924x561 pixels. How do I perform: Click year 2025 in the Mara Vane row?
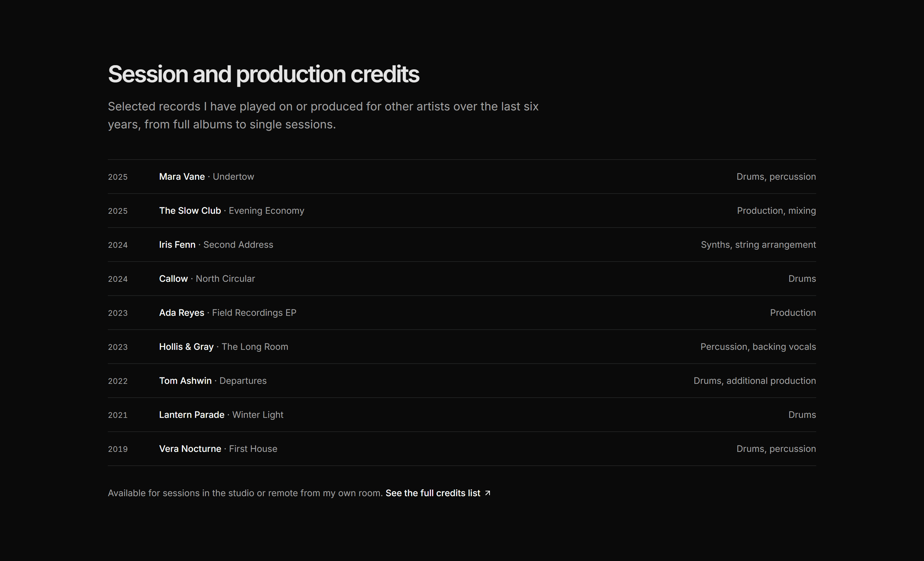118,177
